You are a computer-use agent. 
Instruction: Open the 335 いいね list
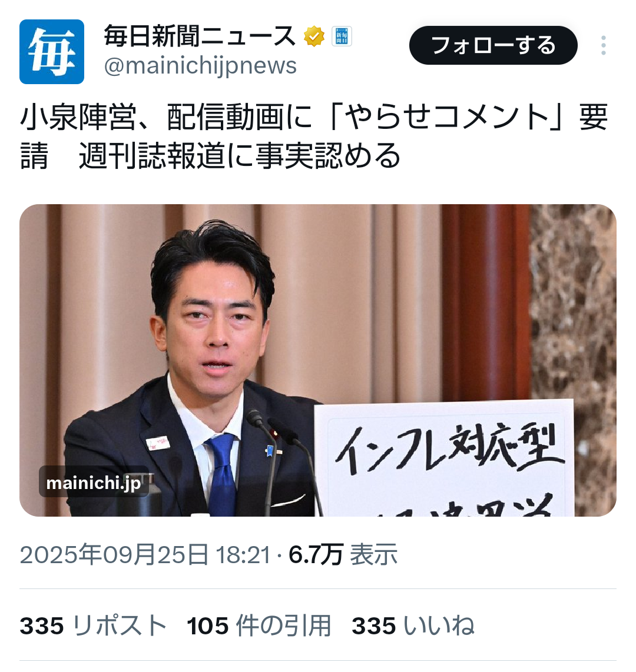(413, 626)
